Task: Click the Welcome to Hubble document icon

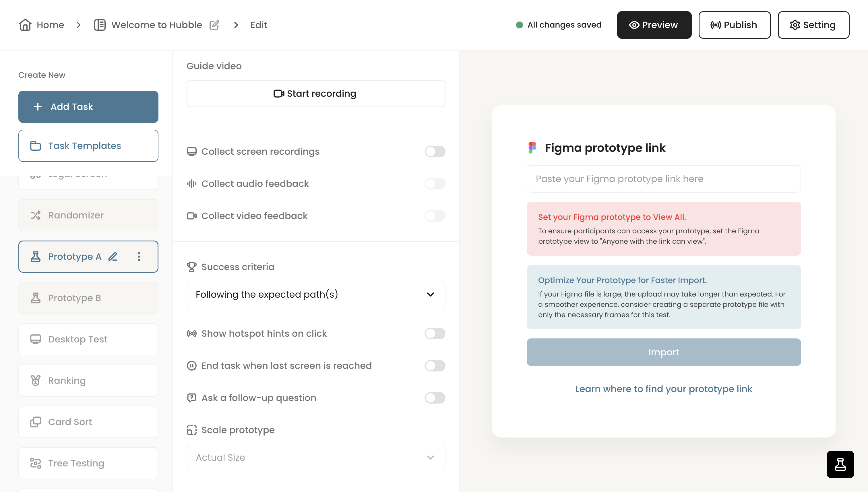Action: point(100,25)
